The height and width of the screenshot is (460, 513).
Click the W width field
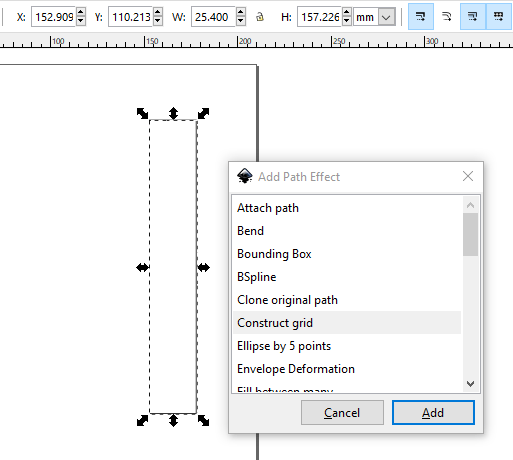pyautogui.click(x=214, y=17)
